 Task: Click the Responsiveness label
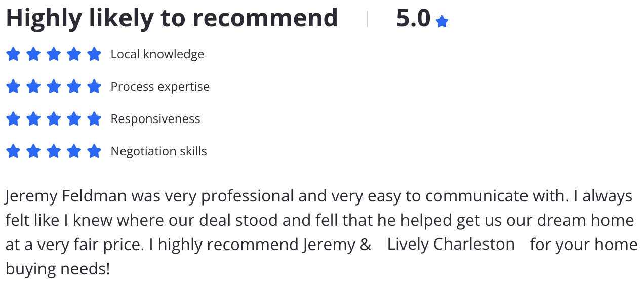pos(155,119)
